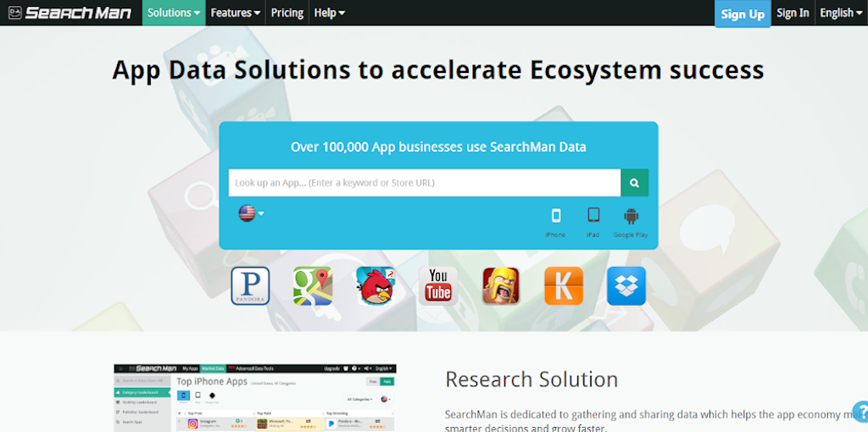This screenshot has height=432, width=868.
Task: Open the US flag country dropdown
Action: 251,213
